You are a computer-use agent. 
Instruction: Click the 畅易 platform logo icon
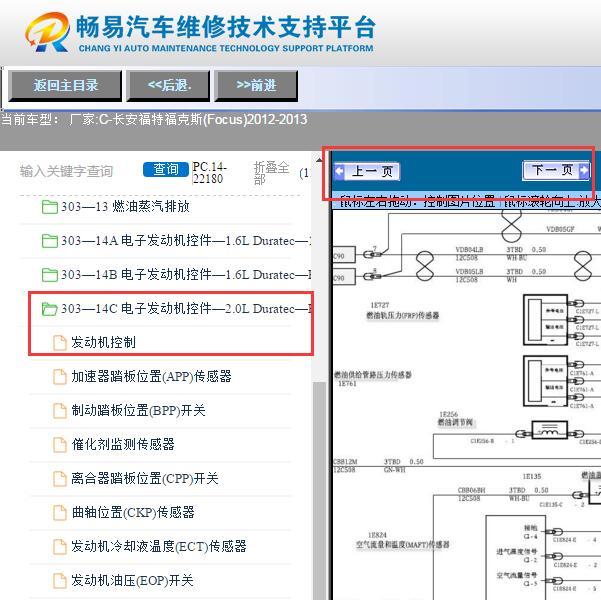[48, 32]
